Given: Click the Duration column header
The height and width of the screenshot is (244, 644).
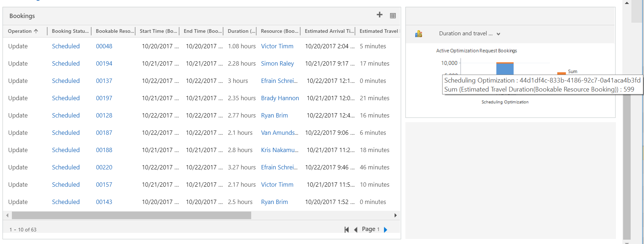Looking at the screenshot, I should 241,31.
